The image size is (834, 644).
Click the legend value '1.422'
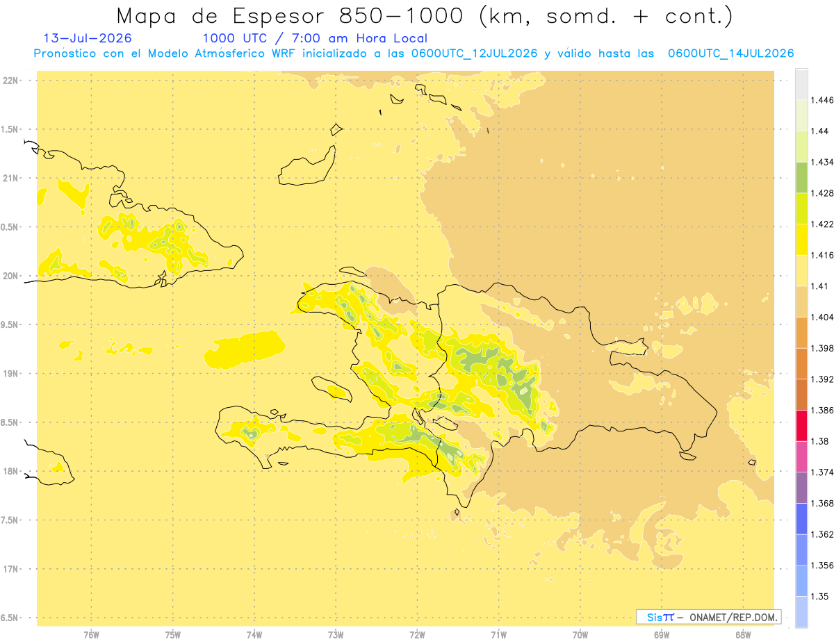pos(822,224)
